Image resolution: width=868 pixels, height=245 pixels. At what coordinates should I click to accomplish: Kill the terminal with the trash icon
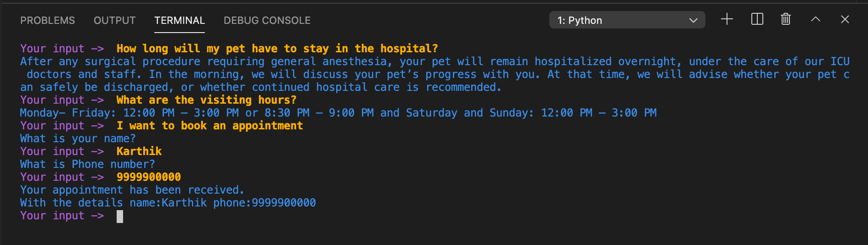pyautogui.click(x=786, y=19)
